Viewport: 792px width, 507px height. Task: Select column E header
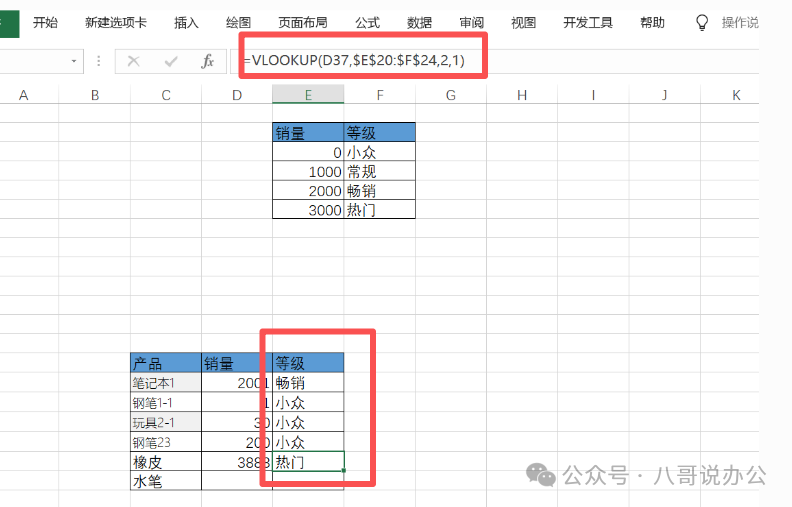coord(308,95)
